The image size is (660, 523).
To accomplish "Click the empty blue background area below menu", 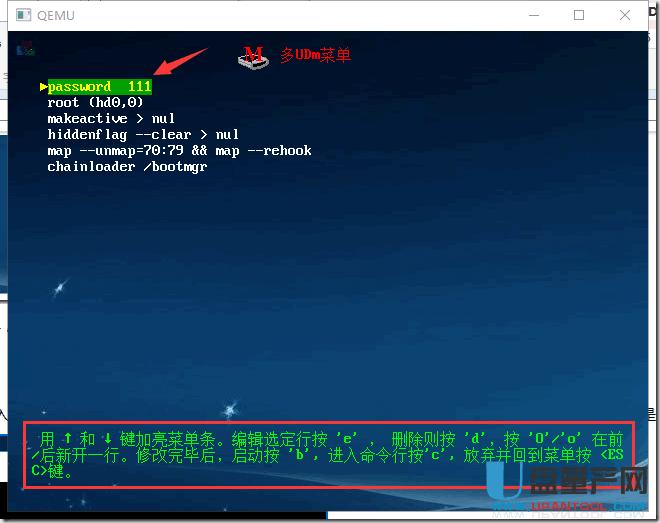I will click(x=330, y=300).
